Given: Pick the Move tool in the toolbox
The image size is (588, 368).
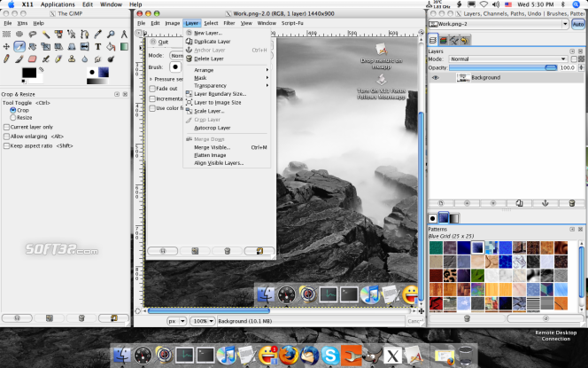Looking at the screenshot, I should click(x=7, y=45).
